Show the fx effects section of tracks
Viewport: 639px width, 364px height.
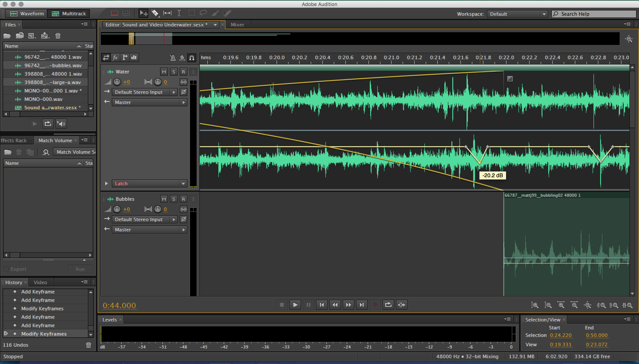115,58
